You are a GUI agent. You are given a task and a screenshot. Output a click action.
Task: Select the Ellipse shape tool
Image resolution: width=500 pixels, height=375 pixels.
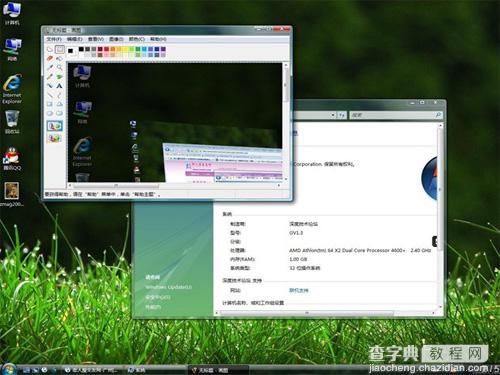tap(50, 113)
